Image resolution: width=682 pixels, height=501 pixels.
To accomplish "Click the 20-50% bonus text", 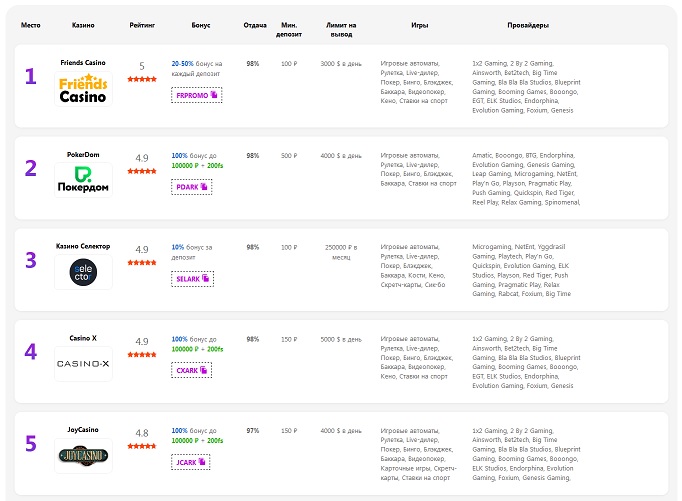I will click(197, 69).
